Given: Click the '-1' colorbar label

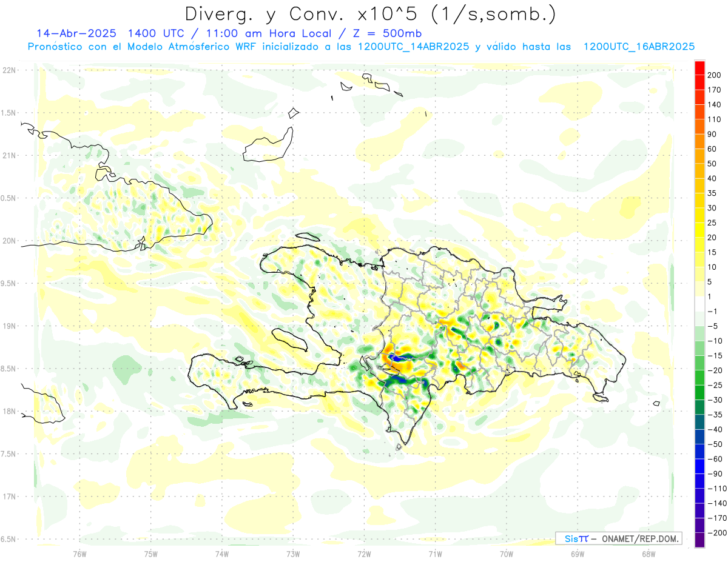Looking at the screenshot, I should point(712,312).
